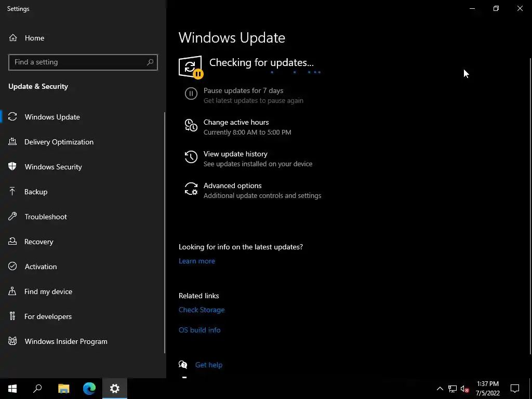The image size is (532, 399).
Task: Launch Microsoft Edge from the taskbar
Action: (x=89, y=389)
